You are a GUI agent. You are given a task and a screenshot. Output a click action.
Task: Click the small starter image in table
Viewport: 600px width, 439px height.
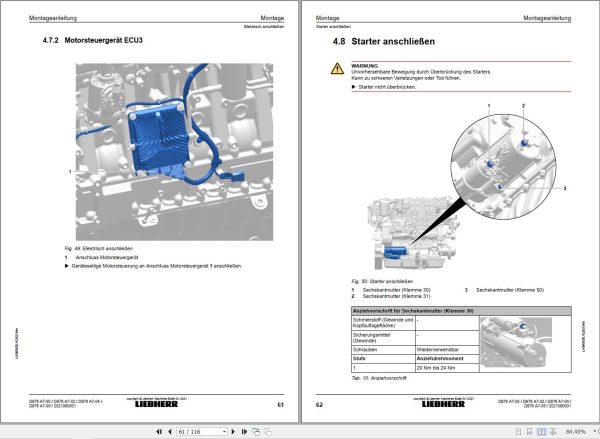click(x=516, y=342)
